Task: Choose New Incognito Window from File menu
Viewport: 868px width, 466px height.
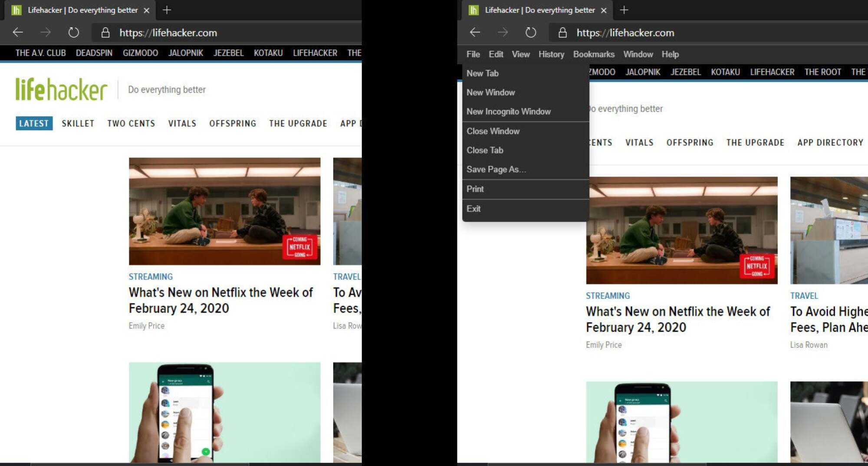Action: click(x=526, y=112)
